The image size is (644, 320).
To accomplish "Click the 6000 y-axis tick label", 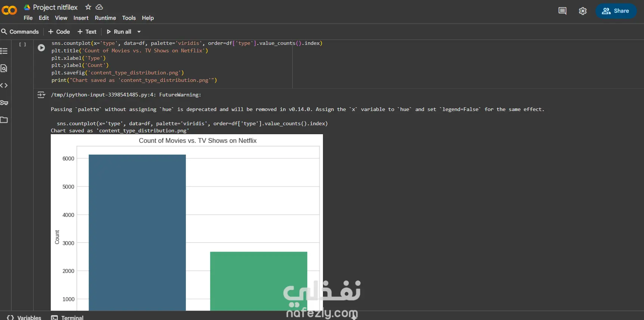I will click(68, 159).
